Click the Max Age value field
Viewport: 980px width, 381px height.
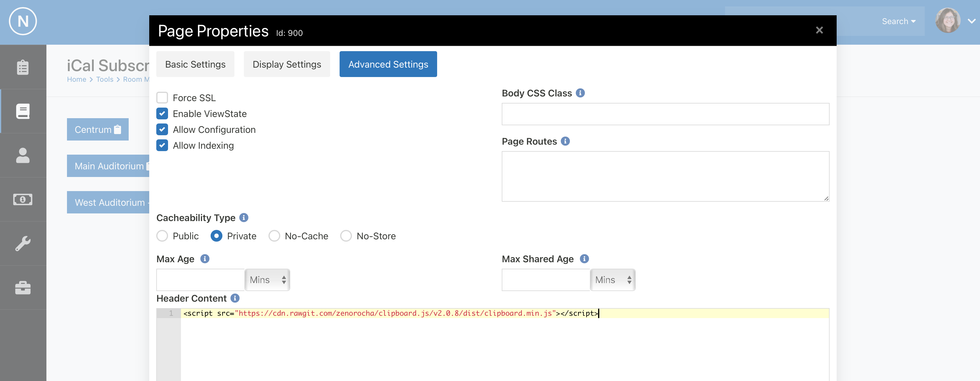pyautogui.click(x=200, y=280)
